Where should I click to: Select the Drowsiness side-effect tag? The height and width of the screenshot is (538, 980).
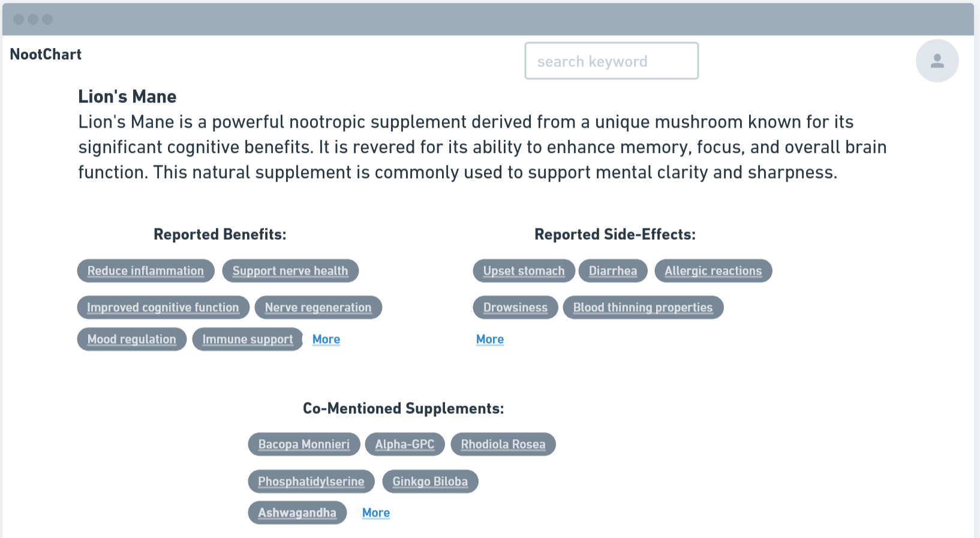point(516,307)
